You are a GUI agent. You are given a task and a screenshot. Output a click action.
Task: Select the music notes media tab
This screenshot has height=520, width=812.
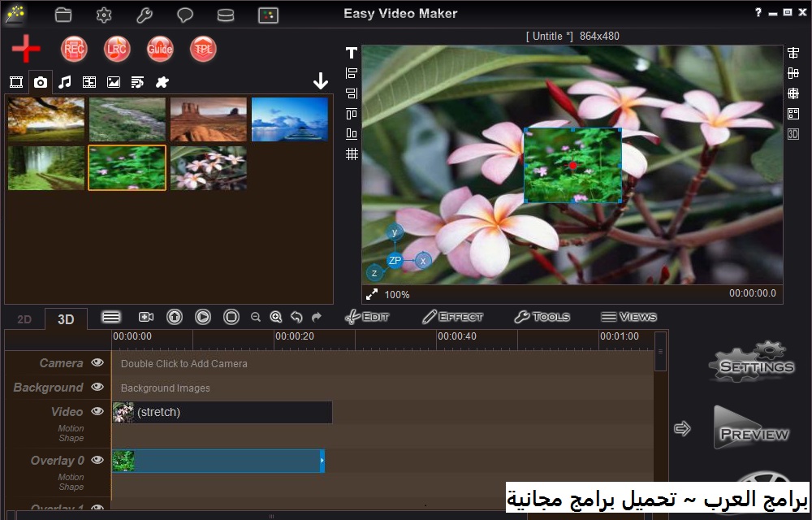[65, 81]
